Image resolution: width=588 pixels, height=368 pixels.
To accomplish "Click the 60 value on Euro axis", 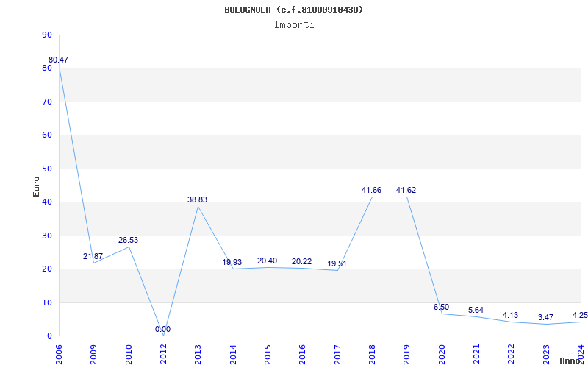I will 47,135.
